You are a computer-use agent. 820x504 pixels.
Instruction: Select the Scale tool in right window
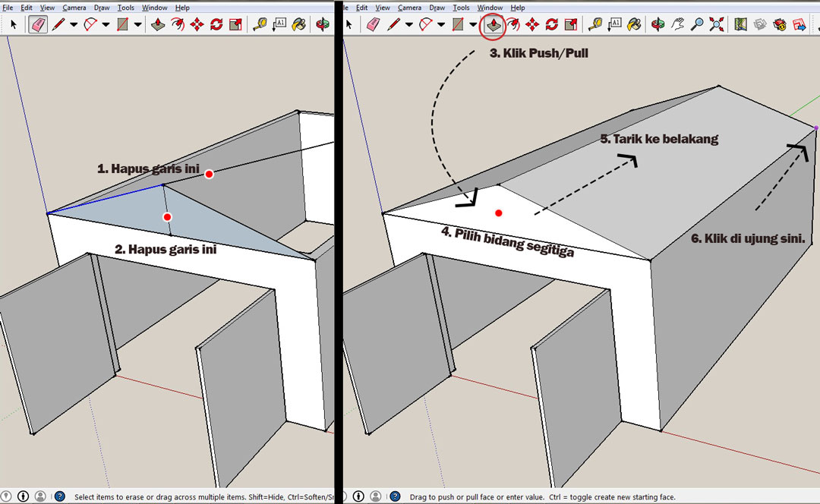coord(571,24)
